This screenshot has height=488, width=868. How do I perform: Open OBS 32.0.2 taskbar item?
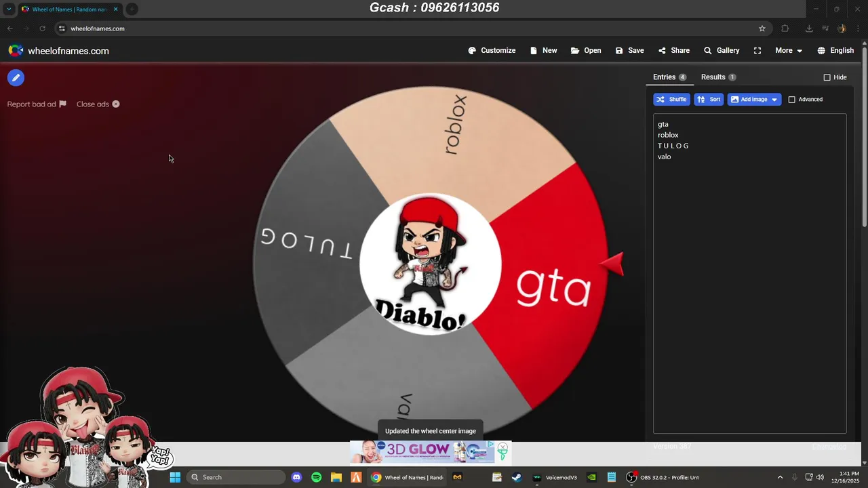point(663,477)
